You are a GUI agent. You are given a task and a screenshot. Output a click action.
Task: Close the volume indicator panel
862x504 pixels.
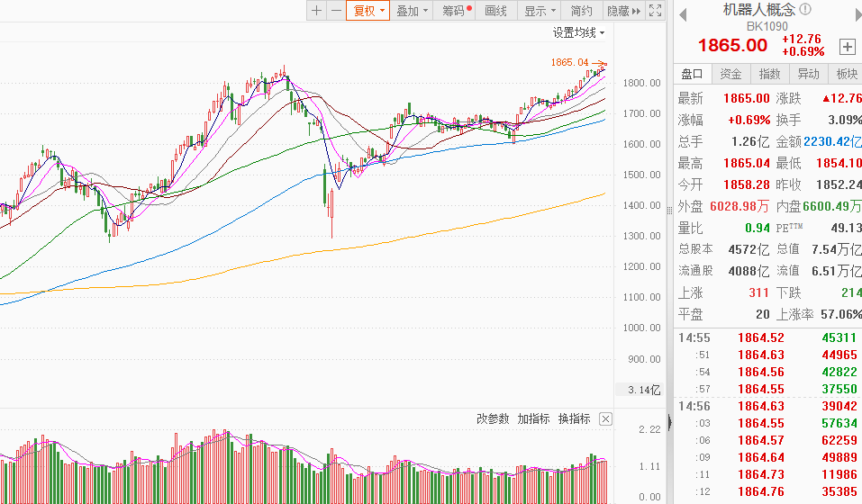coord(605,418)
